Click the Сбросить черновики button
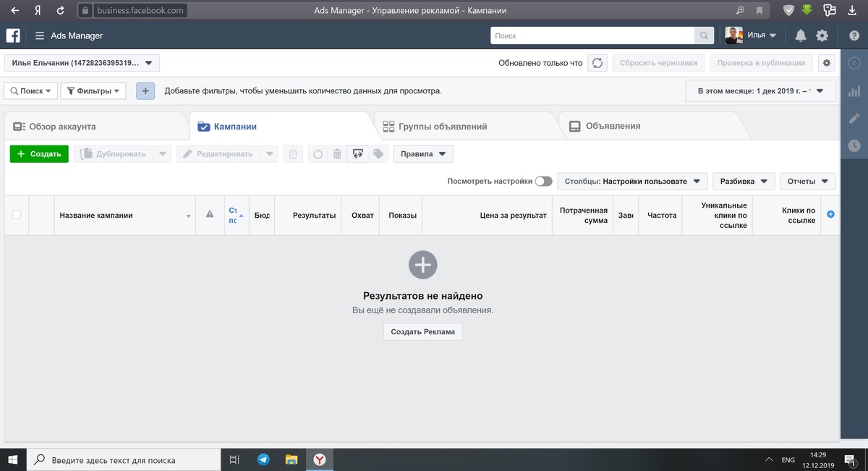Image resolution: width=868 pixels, height=471 pixels. (x=658, y=63)
